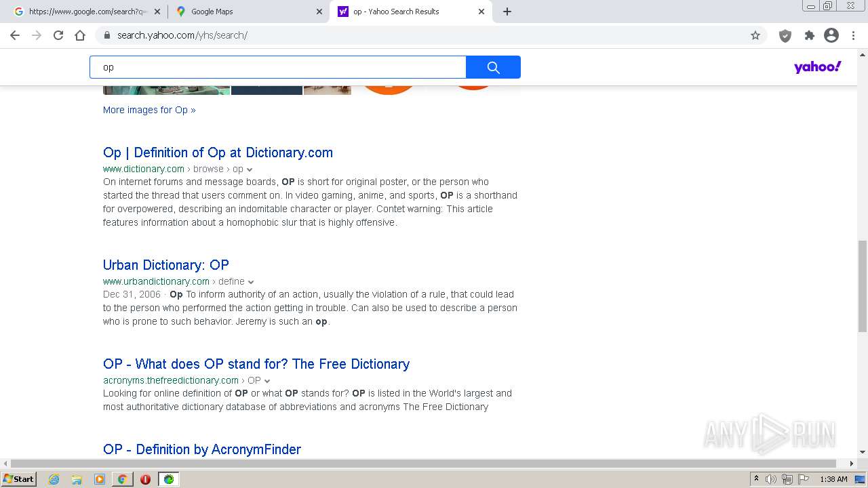The height and width of the screenshot is (488, 868).
Task: Click the 'Dec 31, 2006' date text
Action: tap(132, 294)
